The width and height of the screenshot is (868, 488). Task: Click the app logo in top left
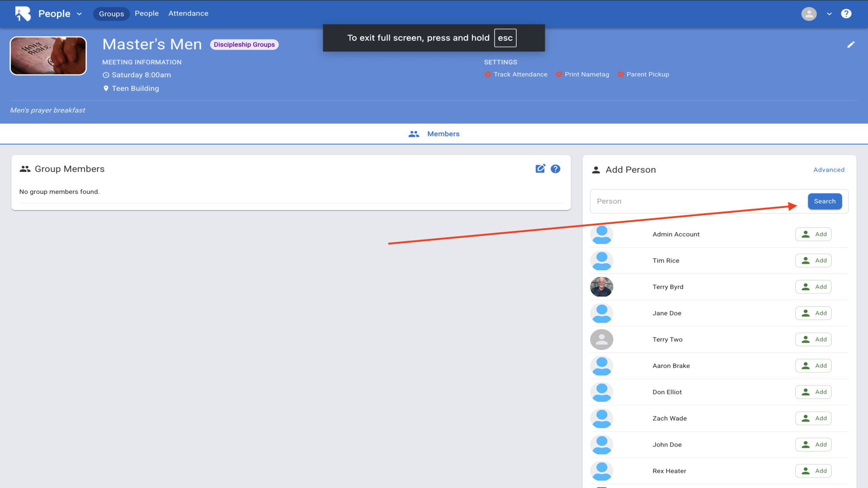click(23, 14)
